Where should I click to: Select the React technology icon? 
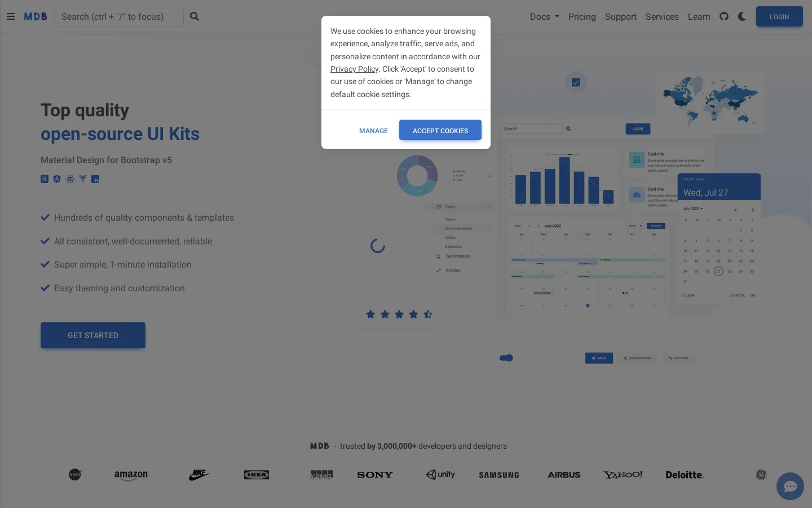point(70,179)
